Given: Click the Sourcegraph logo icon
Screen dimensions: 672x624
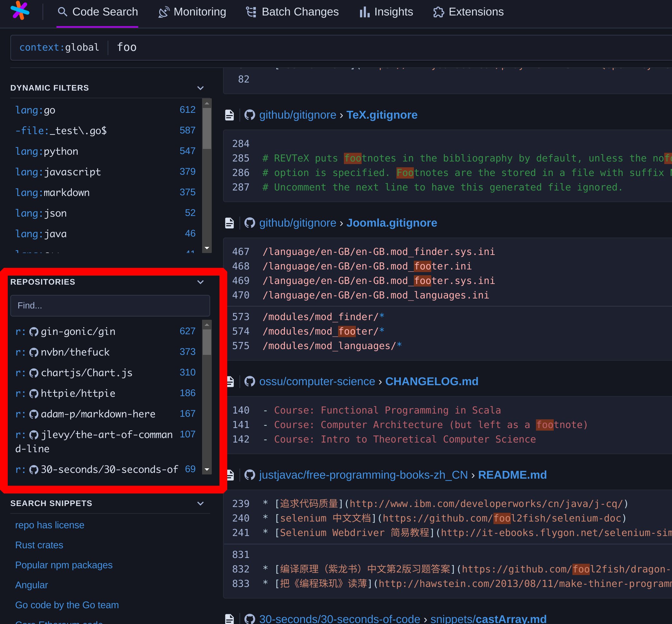Looking at the screenshot, I should coord(21,11).
